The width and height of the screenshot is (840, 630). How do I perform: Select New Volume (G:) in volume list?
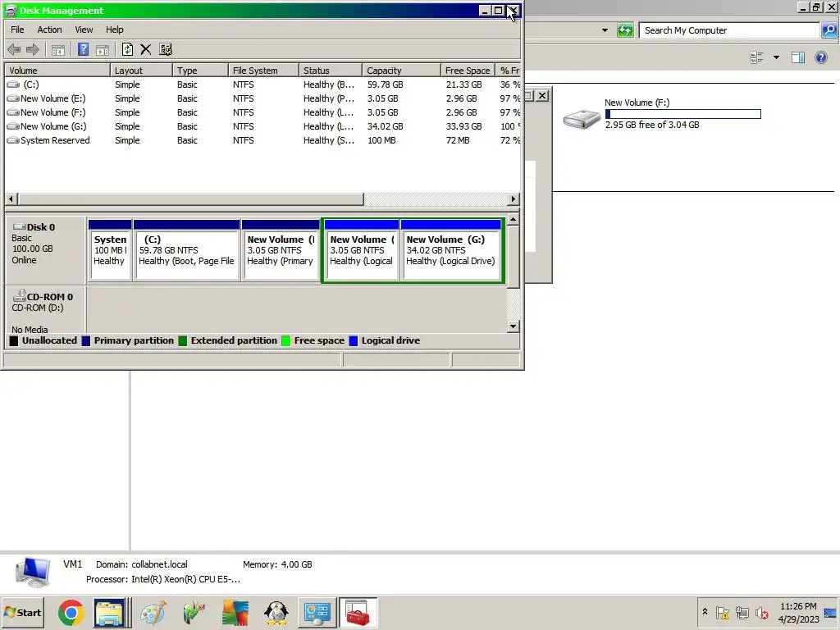coord(262,126)
